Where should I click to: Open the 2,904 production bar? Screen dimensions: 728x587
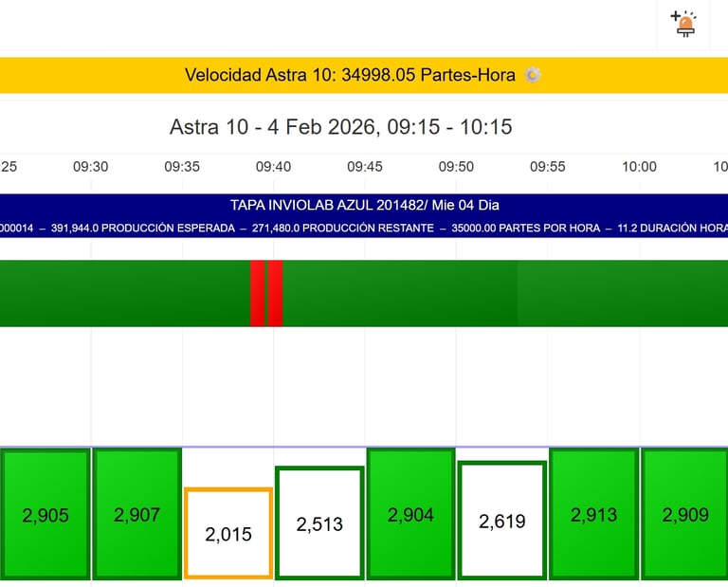pos(410,514)
